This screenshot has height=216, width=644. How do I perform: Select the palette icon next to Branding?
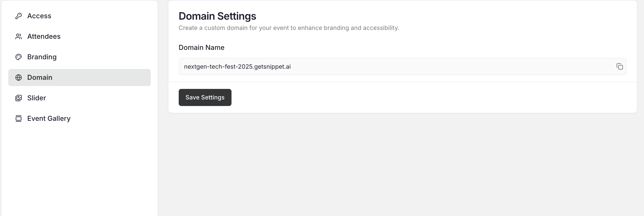(x=19, y=57)
